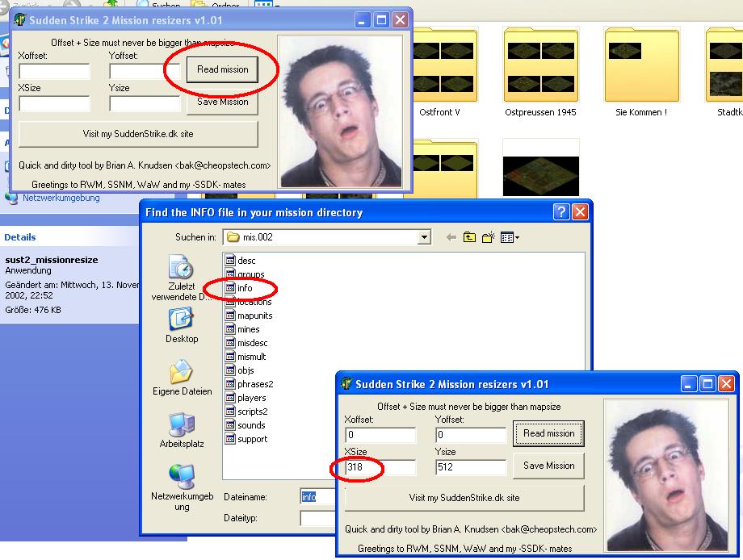Select Arbeitsplatz in places bar
Image resolution: width=743 pixels, height=560 pixels.
pyautogui.click(x=182, y=430)
